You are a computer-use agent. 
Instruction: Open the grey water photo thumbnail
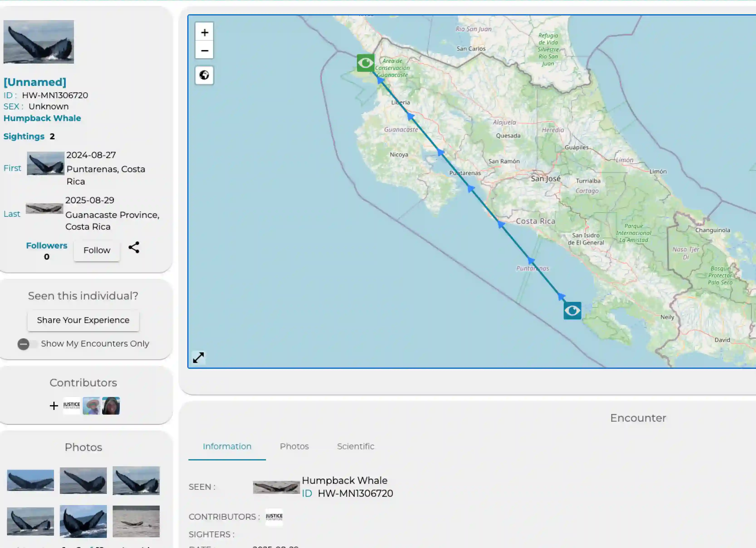[136, 521]
